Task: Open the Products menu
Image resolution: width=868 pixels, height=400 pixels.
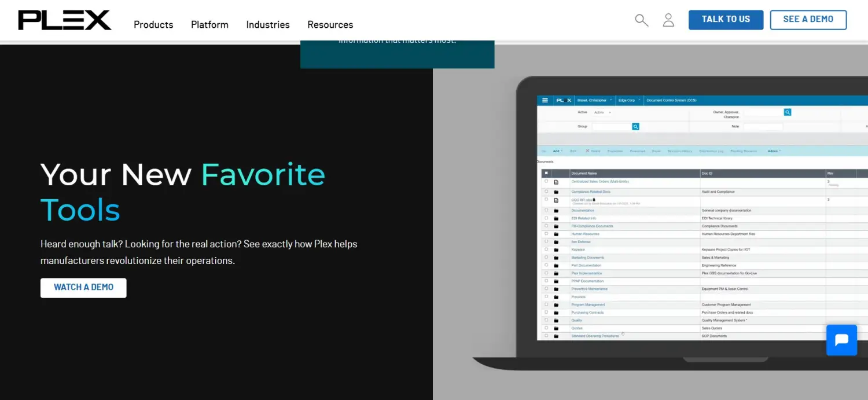Action: click(153, 24)
